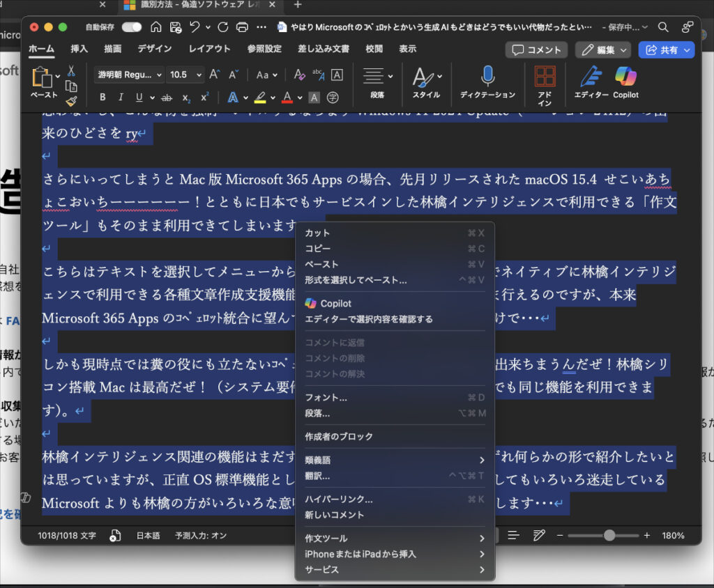
Task: Click the Home icon in title bar
Action: click(155, 27)
